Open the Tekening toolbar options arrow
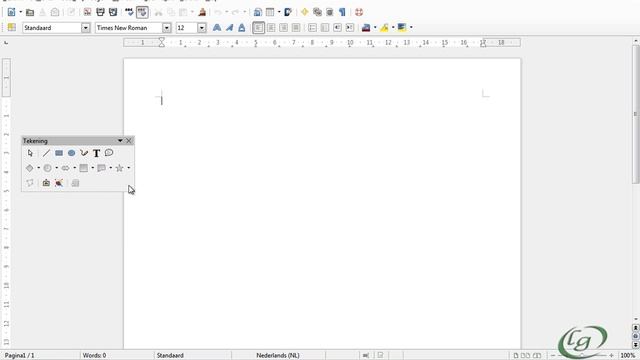Viewport: 640px width, 360px height. [120, 141]
